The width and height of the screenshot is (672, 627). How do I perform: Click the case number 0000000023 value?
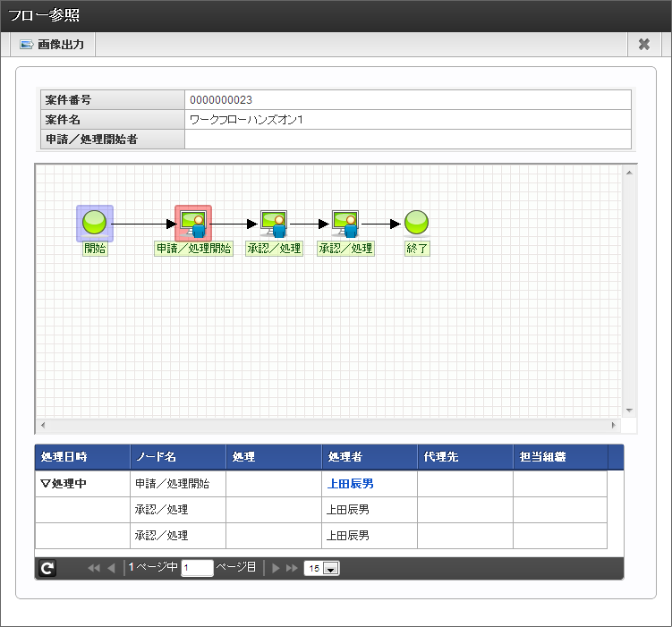221,100
